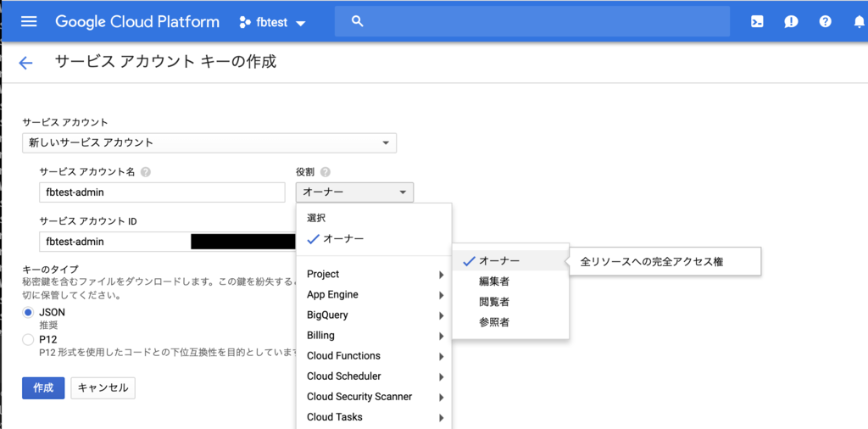Expand the Cloud Tasks role category
Screen dimensions: 868x429
[374, 417]
